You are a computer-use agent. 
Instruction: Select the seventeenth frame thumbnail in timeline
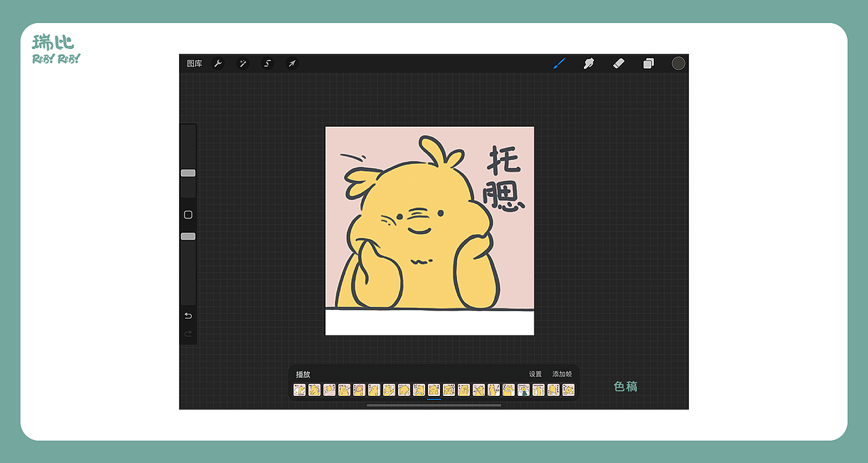pyautogui.click(x=538, y=390)
